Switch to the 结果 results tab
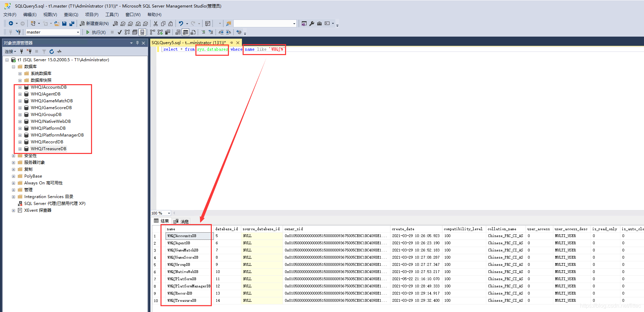Viewport: 644px width, 312px height. click(x=162, y=221)
